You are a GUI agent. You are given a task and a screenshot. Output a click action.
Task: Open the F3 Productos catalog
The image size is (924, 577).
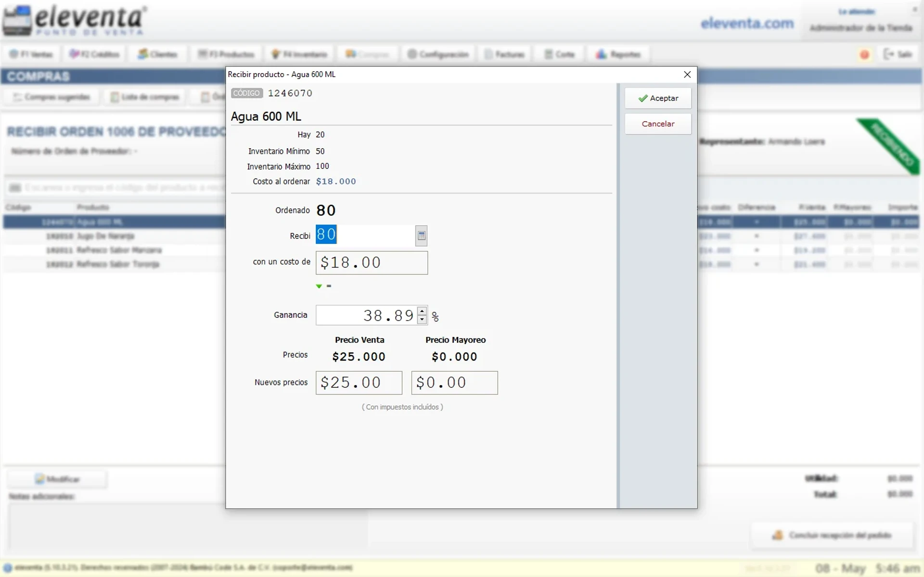[225, 54]
